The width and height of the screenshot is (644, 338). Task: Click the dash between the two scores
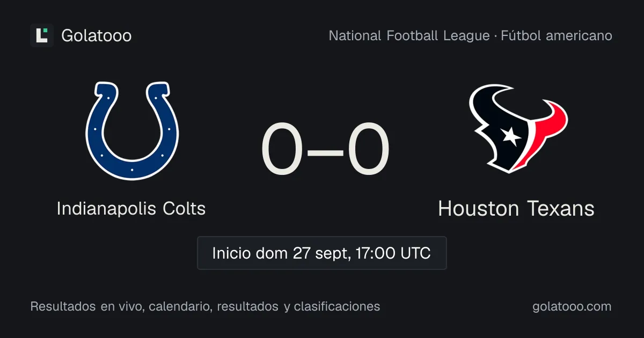(325, 152)
